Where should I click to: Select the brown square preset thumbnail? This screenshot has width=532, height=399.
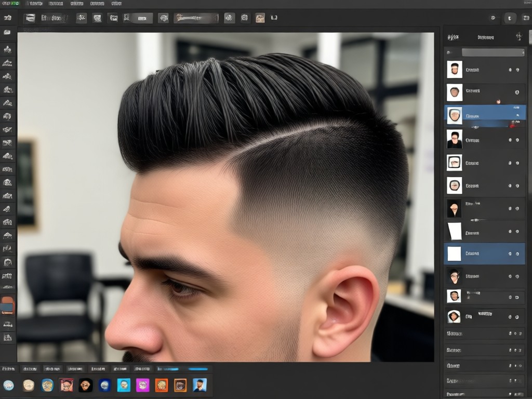[x=180, y=385]
